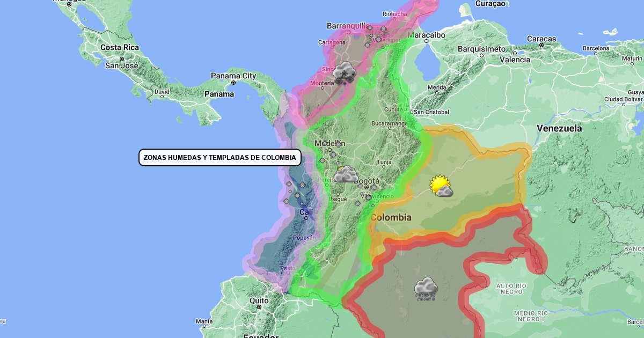Select the Curaçao label
This screenshot has height=338, width=644.
click(490, 4)
